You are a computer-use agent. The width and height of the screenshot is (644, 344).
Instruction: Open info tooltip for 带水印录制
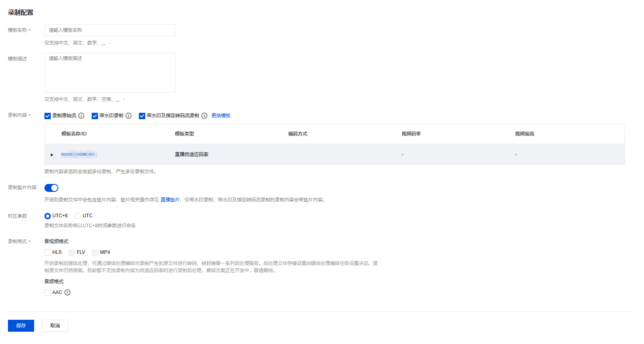coord(129,116)
